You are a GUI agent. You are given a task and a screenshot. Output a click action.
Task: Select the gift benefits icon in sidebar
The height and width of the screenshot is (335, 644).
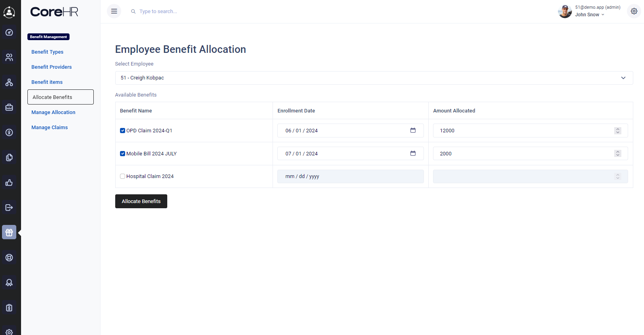tap(9, 232)
